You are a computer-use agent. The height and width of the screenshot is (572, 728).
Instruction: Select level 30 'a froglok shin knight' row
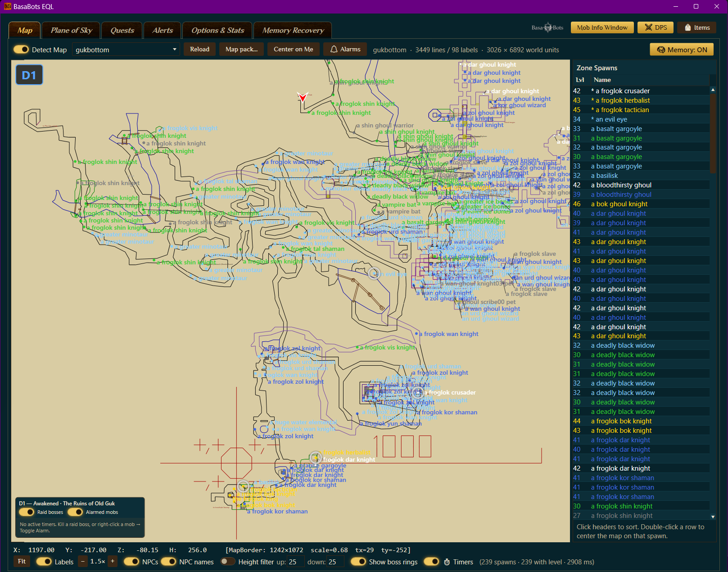(x=641, y=506)
